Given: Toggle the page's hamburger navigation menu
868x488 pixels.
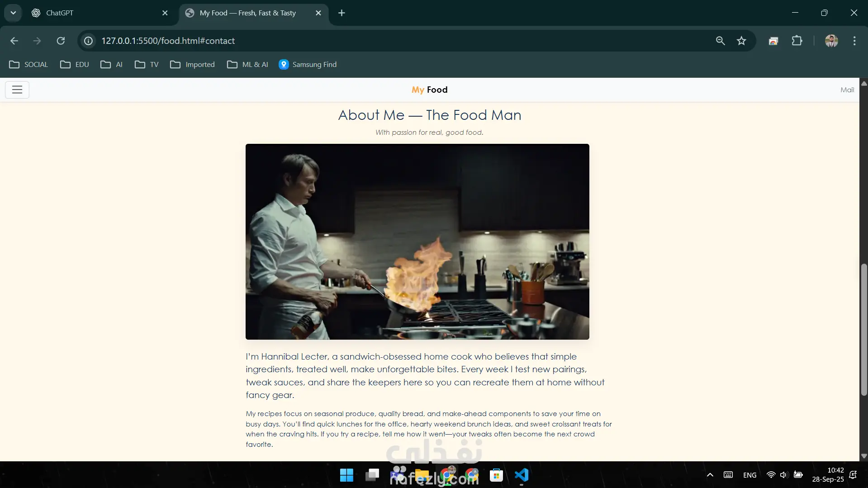Looking at the screenshot, I should (17, 90).
